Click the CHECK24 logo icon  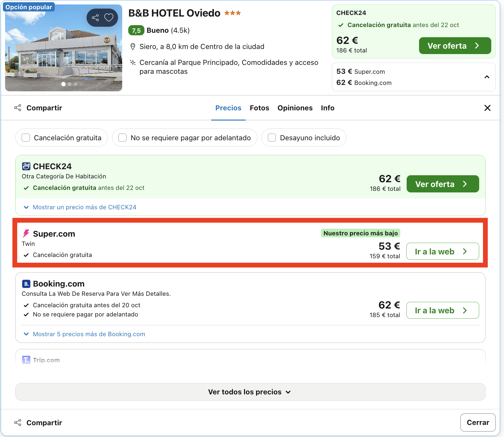click(26, 166)
